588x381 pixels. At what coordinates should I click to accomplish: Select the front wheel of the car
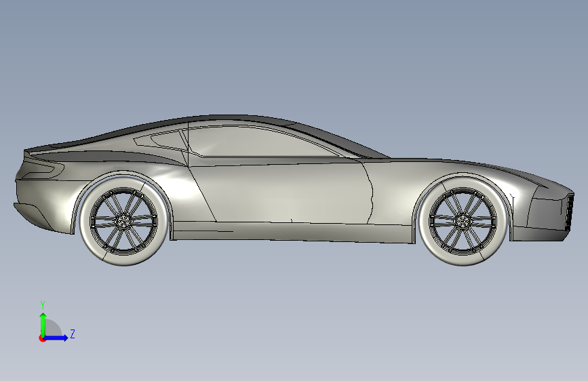pos(463,220)
